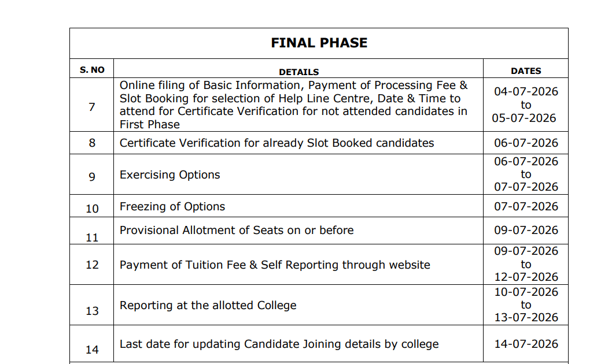Click the Exercising Options row text

point(170,174)
